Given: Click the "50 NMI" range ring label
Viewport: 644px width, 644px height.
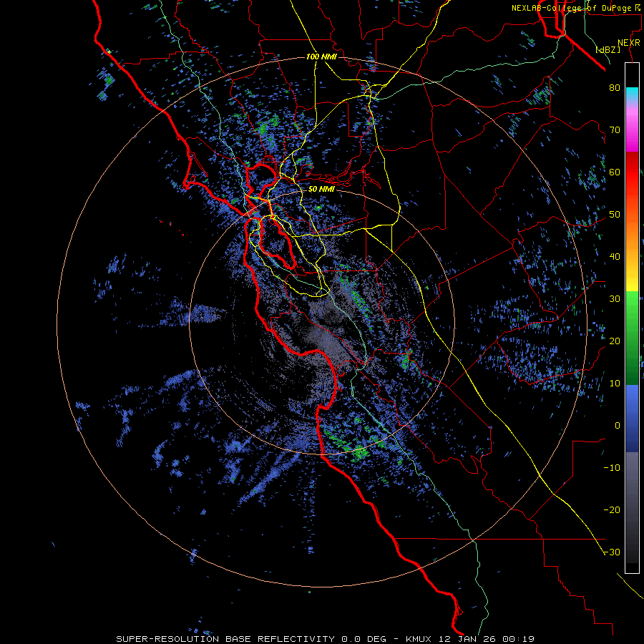Looking at the screenshot, I should pos(321,190).
